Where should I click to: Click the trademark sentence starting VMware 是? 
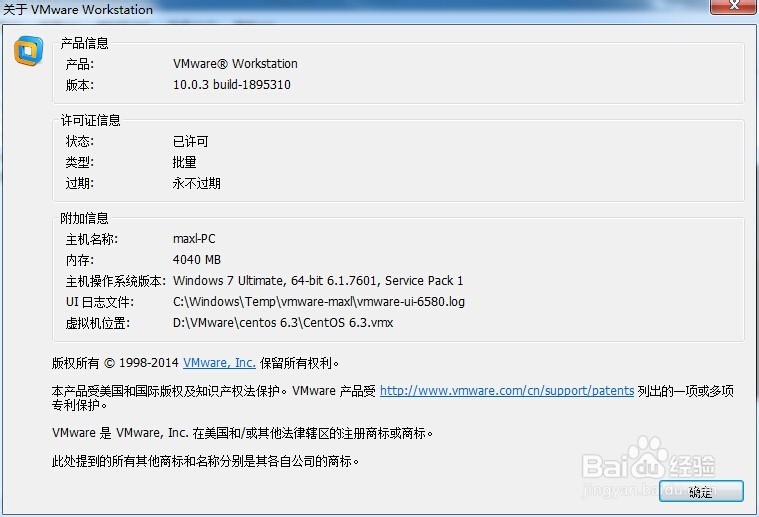click(x=243, y=433)
